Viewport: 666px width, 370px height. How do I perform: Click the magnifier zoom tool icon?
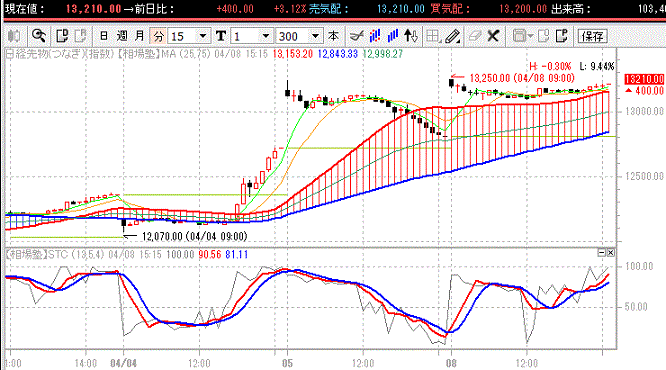[x=39, y=36]
